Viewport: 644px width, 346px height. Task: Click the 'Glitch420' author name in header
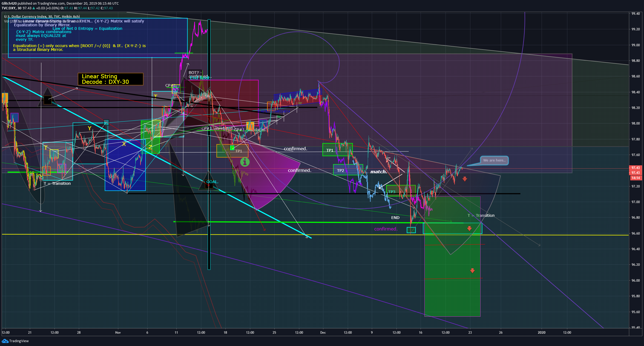coord(9,4)
